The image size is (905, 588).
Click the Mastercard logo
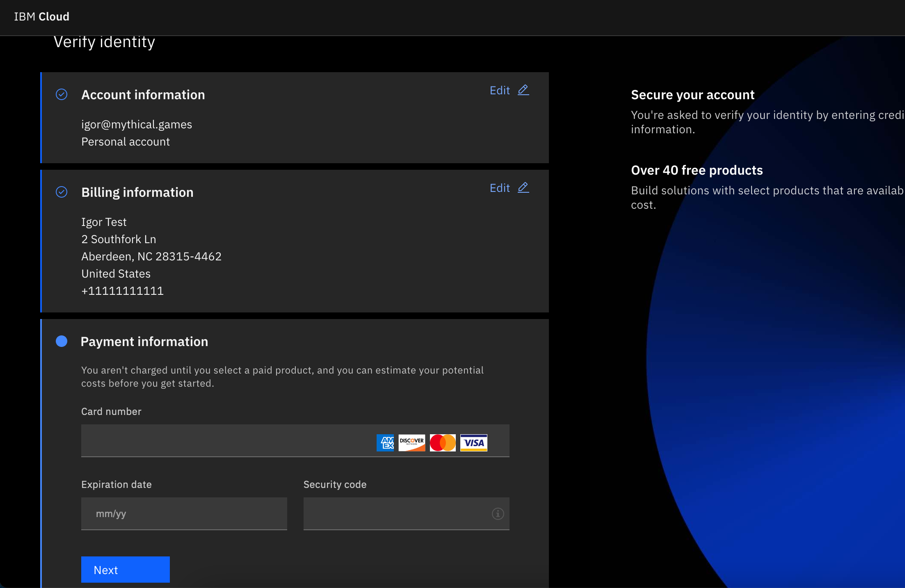point(443,443)
